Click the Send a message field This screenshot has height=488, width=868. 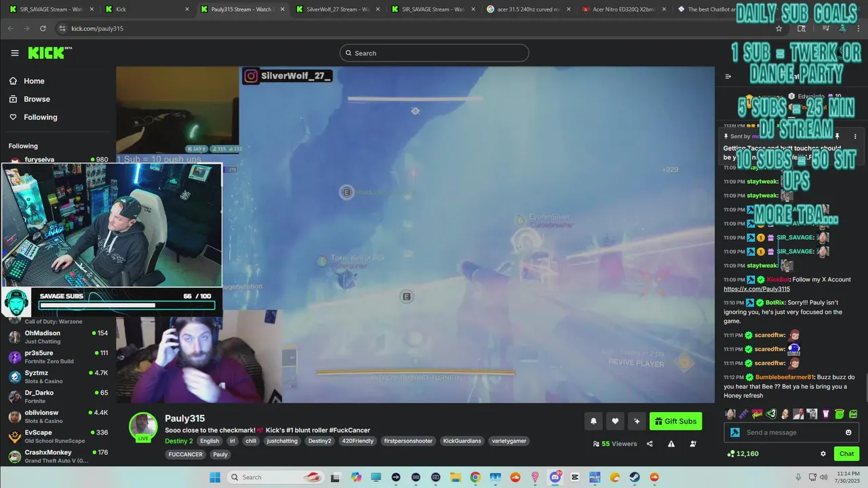[x=791, y=432]
